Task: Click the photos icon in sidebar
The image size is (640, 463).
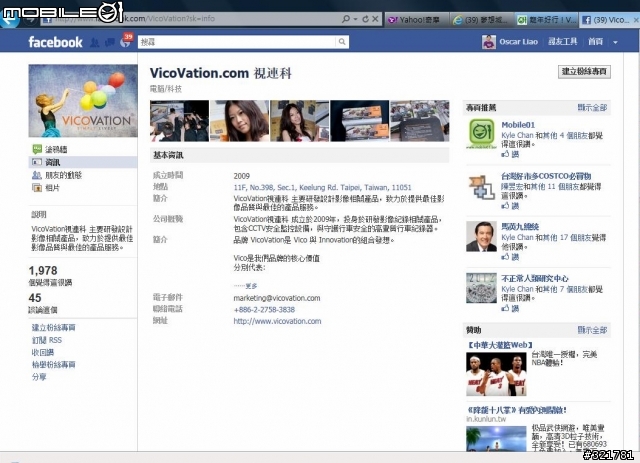Action: tap(37, 188)
